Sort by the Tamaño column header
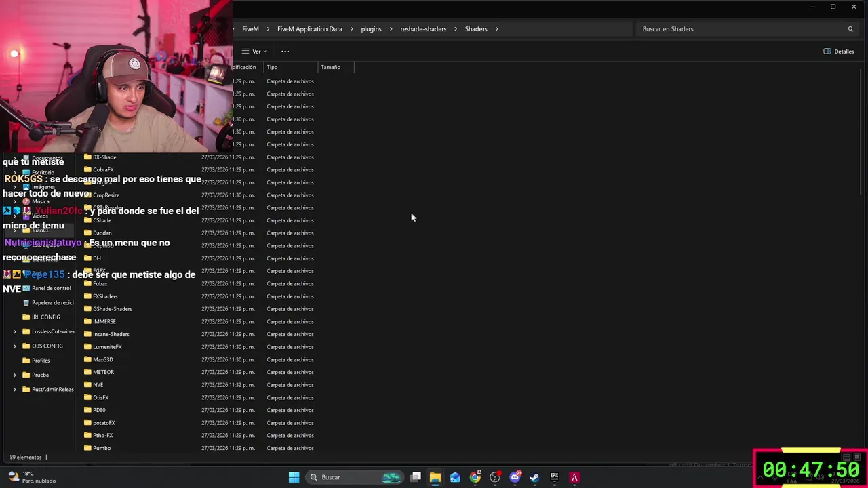Viewport: 868px width, 488px height. 336,67
